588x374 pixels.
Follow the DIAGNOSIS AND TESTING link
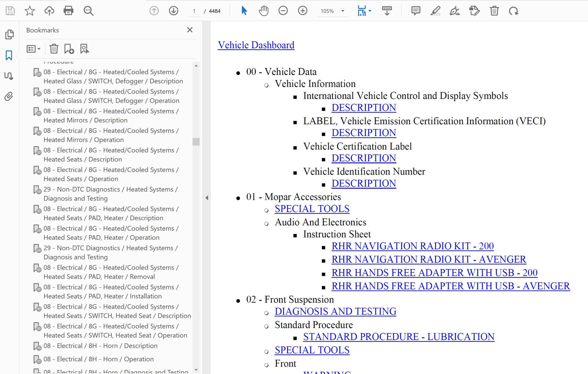[335, 311]
